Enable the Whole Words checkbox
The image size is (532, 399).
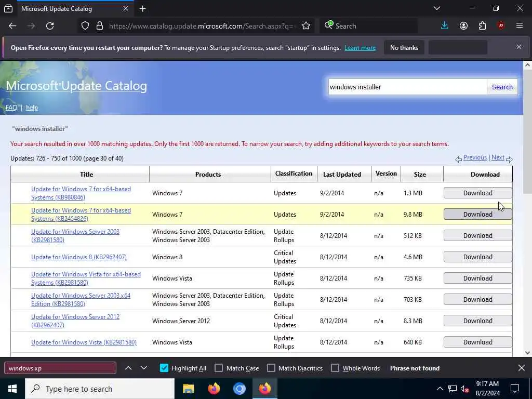(x=335, y=368)
